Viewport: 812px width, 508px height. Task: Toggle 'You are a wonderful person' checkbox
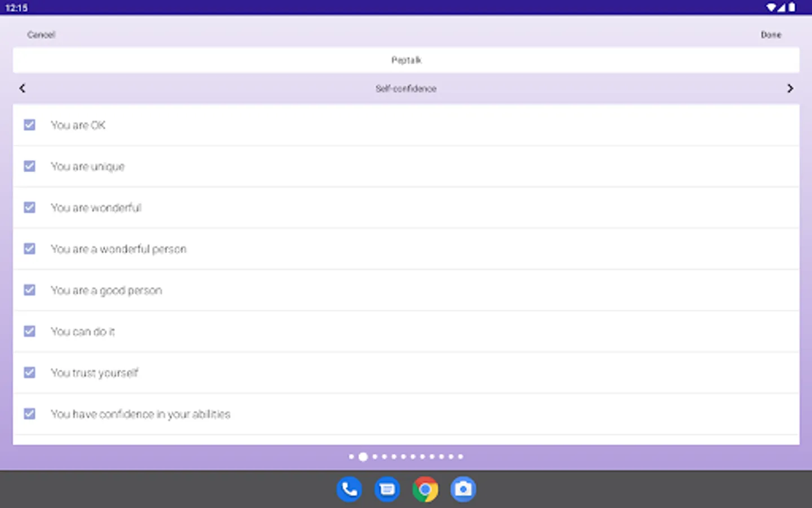tap(29, 248)
